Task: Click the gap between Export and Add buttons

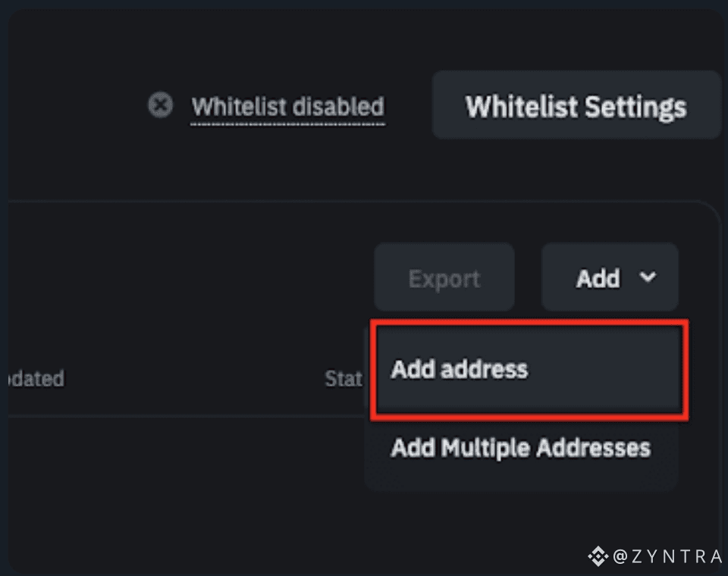Action: tap(528, 277)
